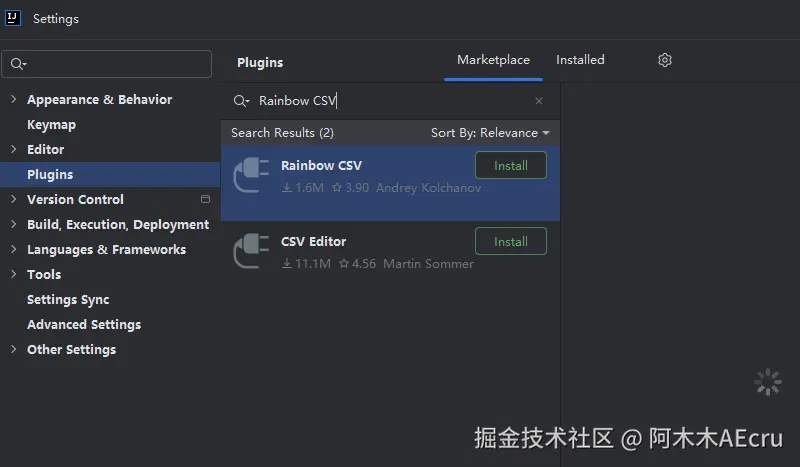Expand the Editor settings section
The image size is (800, 467).
(x=13, y=149)
